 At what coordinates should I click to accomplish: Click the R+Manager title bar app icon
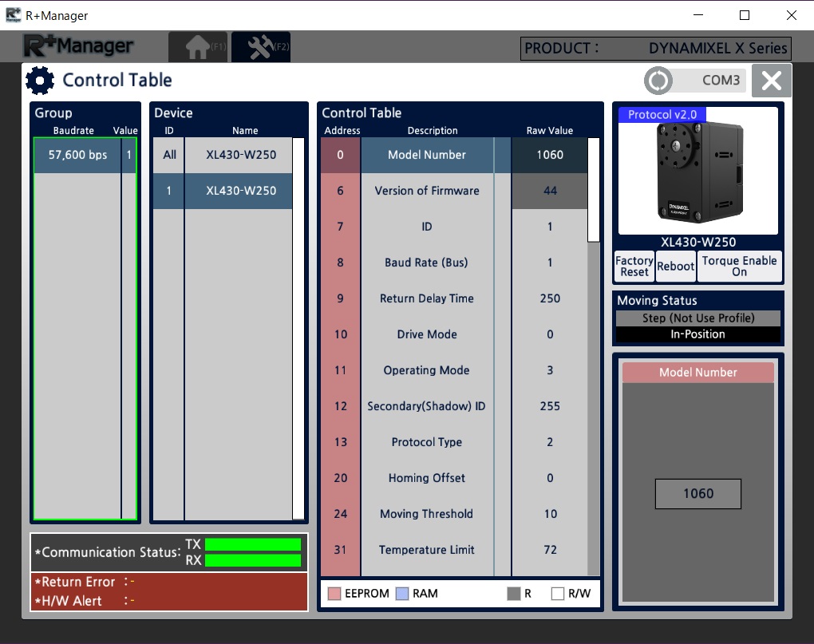click(x=13, y=15)
